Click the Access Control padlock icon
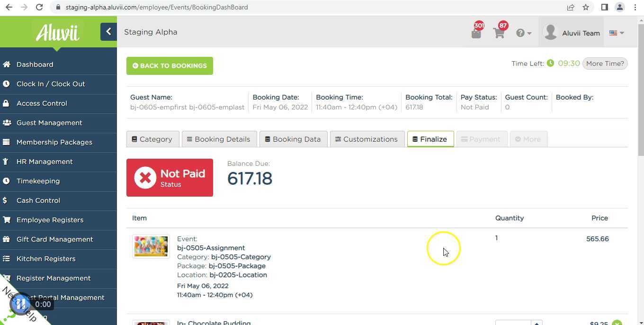The height and width of the screenshot is (325, 644). click(7, 103)
